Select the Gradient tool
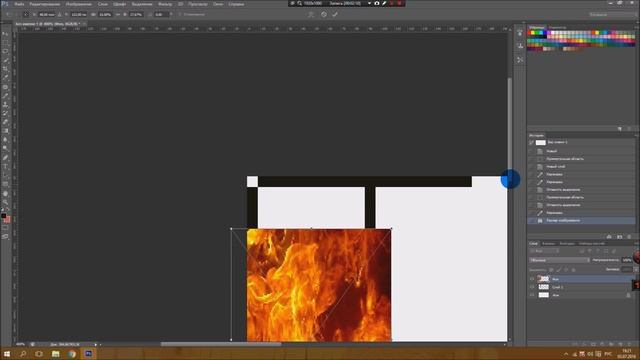Image resolution: width=640 pixels, height=360 pixels. (5, 131)
